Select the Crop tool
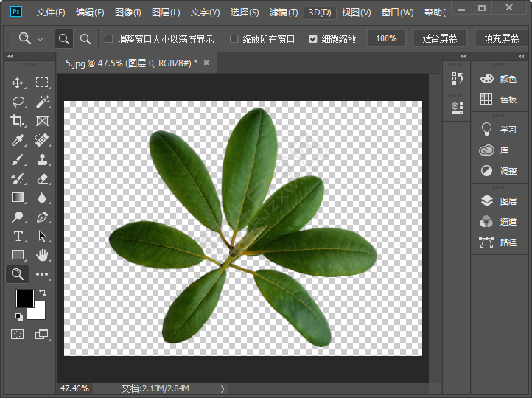The height and width of the screenshot is (398, 532). [x=18, y=121]
